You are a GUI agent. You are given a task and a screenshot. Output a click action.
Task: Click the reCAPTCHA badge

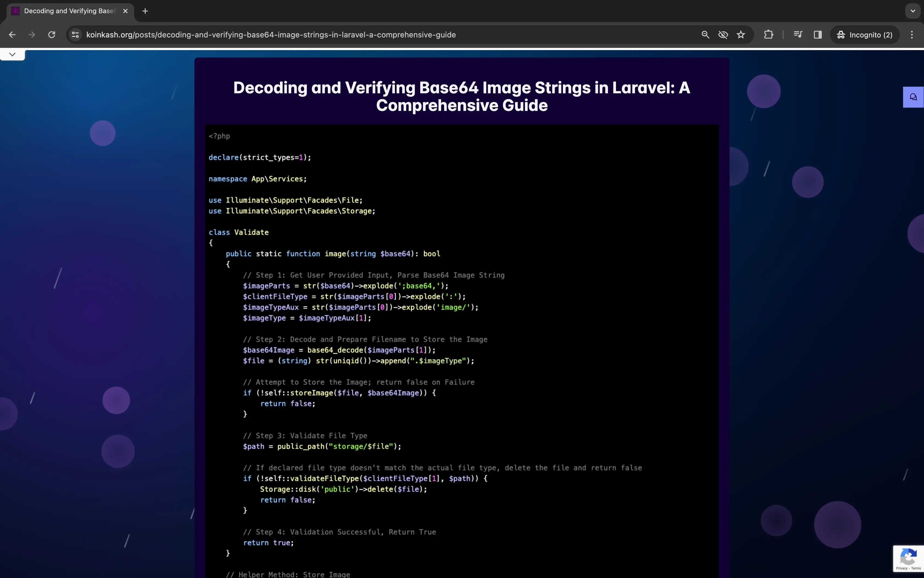click(x=909, y=558)
